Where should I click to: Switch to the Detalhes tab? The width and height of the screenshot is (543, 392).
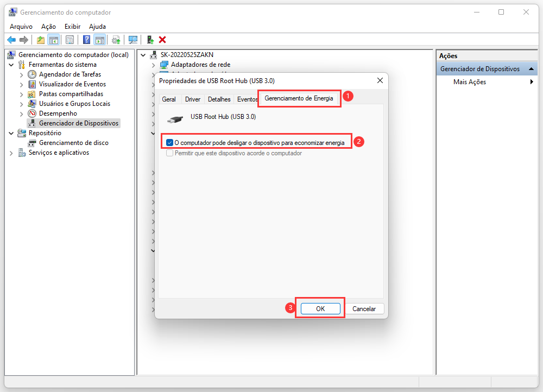(x=219, y=99)
